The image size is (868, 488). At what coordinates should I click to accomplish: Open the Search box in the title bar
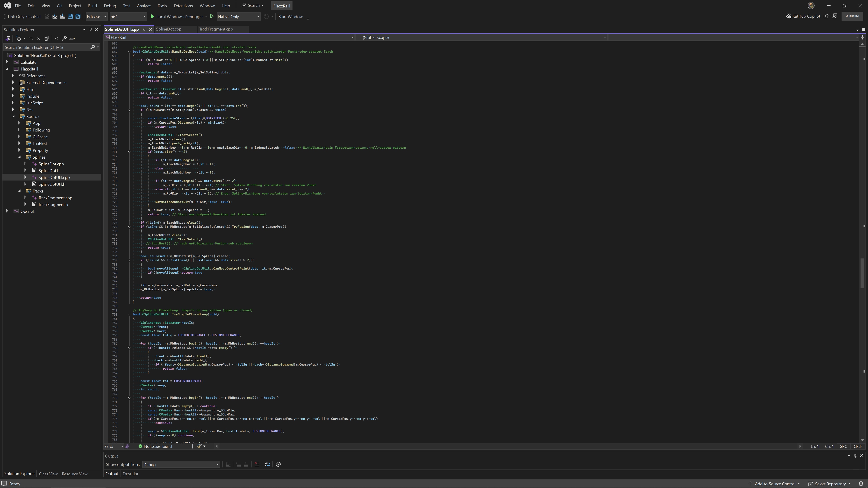coord(253,5)
